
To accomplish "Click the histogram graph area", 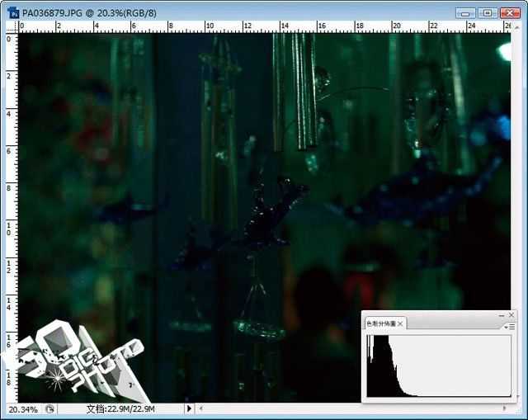I will coord(439,366).
